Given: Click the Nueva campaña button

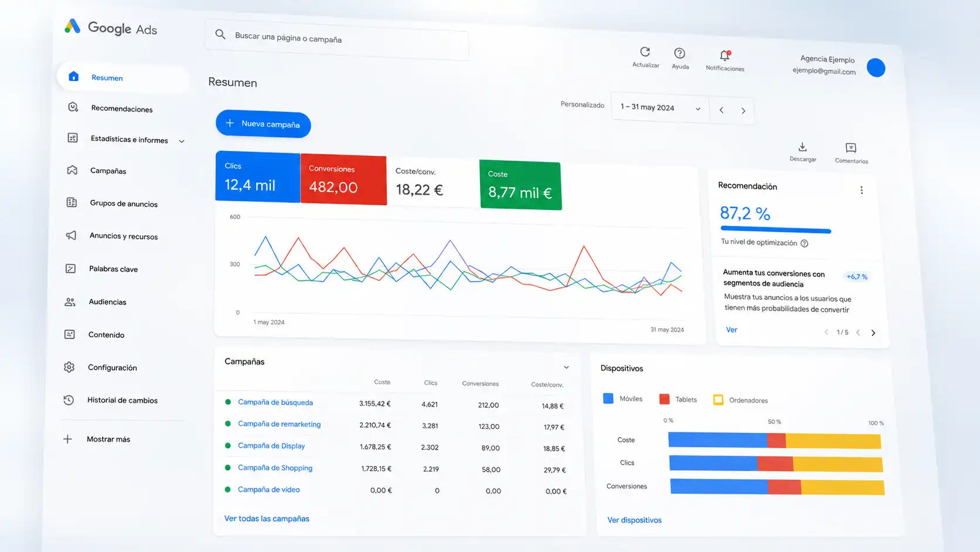Looking at the screenshot, I should tap(263, 124).
